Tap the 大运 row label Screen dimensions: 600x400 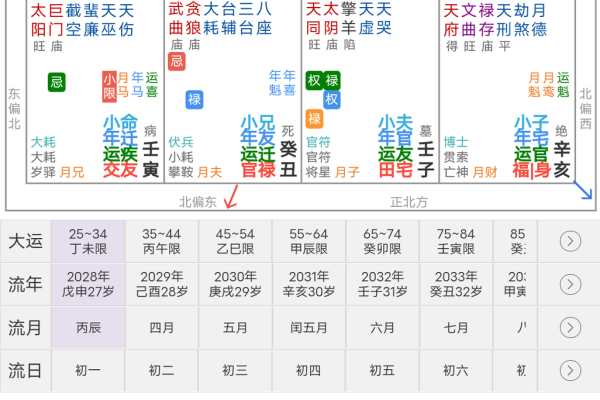click(x=25, y=241)
